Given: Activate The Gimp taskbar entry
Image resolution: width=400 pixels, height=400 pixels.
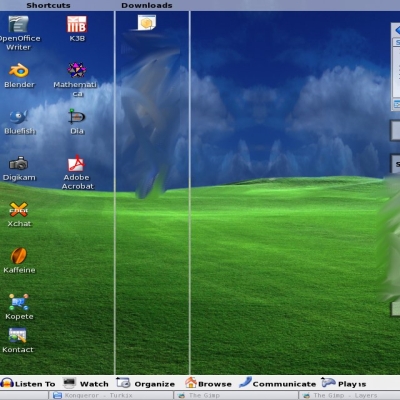Looking at the screenshot, I should (236, 395).
